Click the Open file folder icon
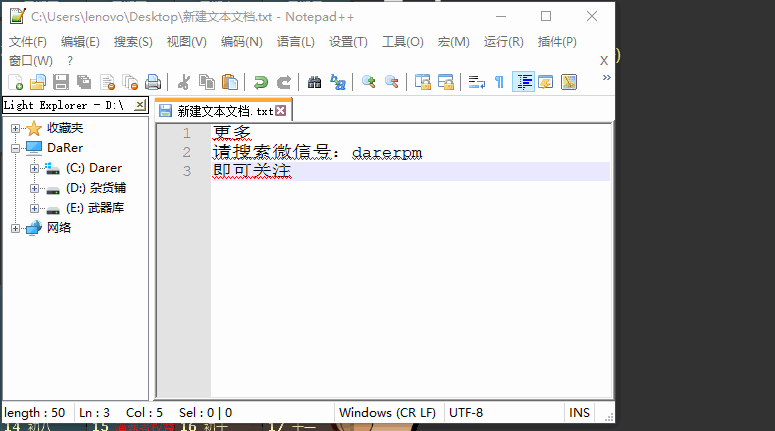This screenshot has height=431, width=775. (x=38, y=82)
